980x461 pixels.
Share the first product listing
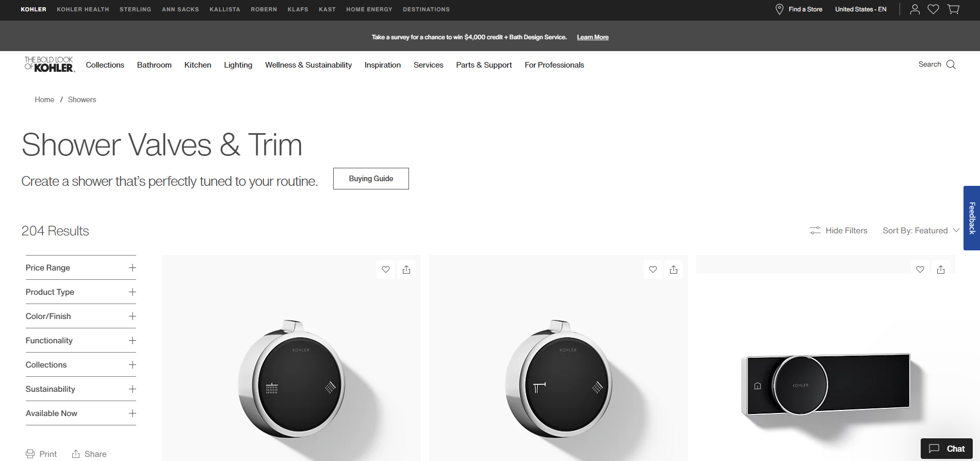(406, 269)
